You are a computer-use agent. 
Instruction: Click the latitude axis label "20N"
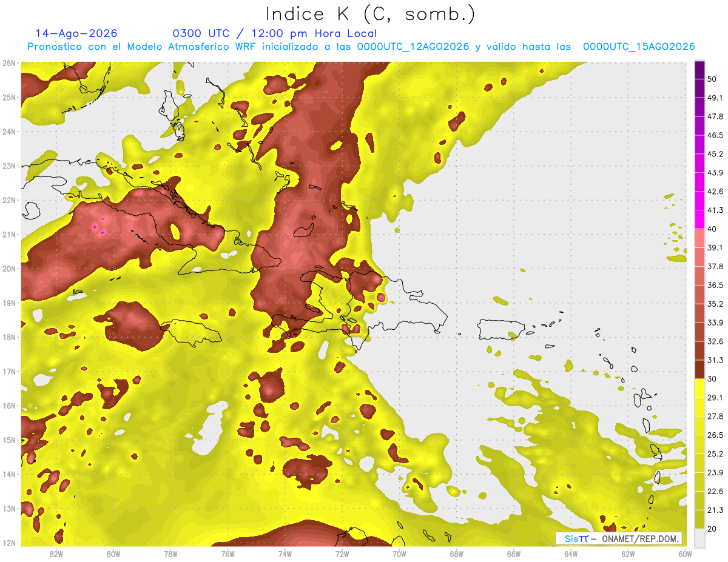[9, 269]
